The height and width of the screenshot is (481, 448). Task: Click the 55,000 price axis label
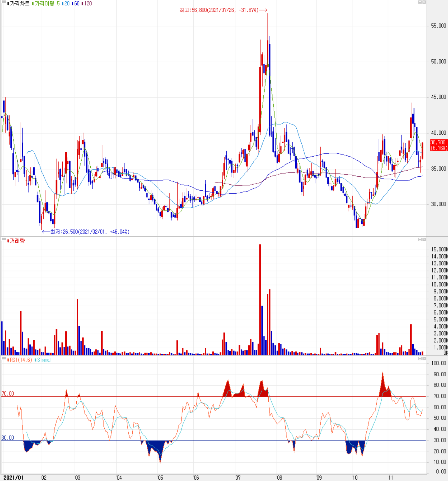439,26
